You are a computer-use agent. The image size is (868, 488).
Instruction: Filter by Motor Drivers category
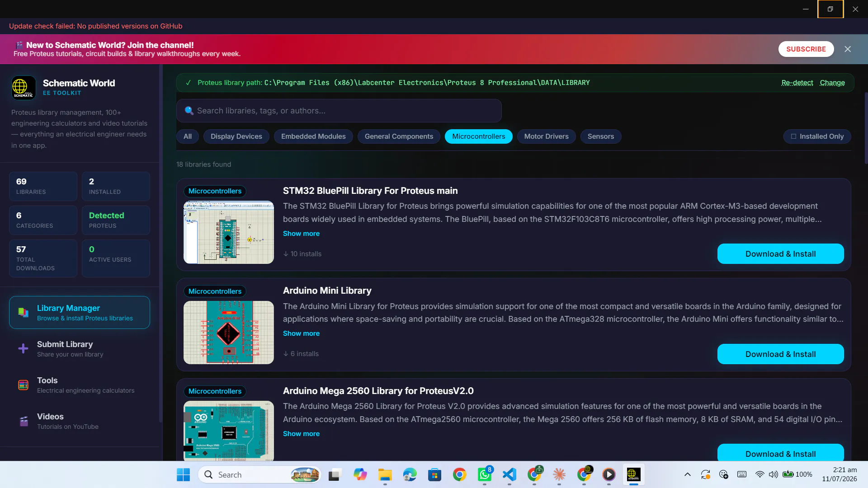click(546, 136)
